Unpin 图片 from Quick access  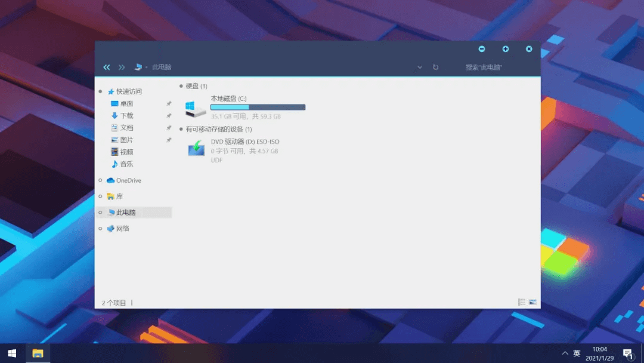pos(169,140)
